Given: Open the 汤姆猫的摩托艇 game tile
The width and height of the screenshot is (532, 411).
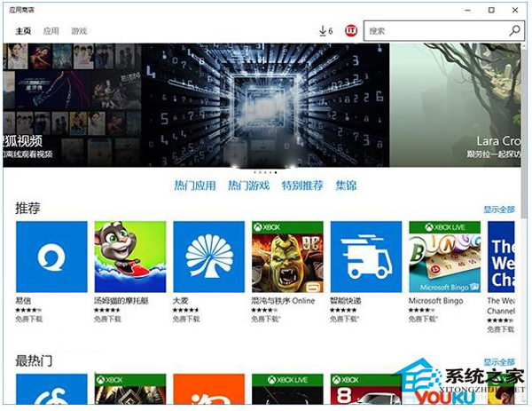Looking at the screenshot, I should click(130, 257).
